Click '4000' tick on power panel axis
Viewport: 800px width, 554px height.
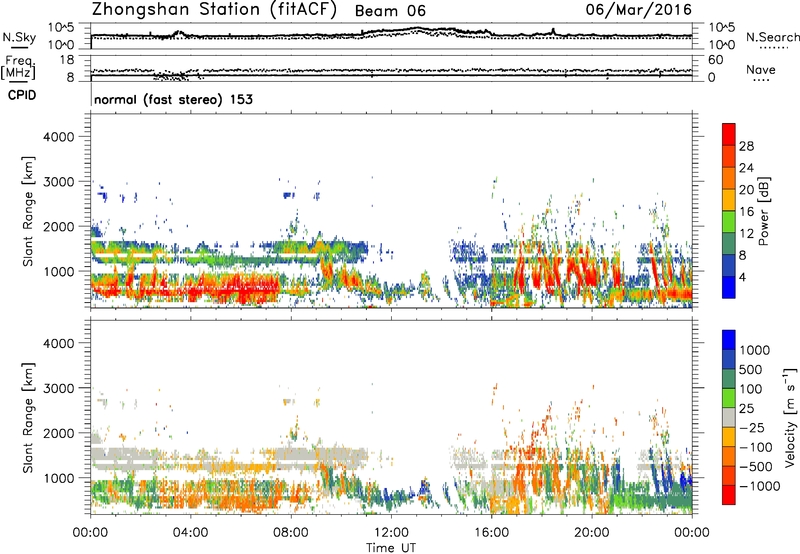59,136
